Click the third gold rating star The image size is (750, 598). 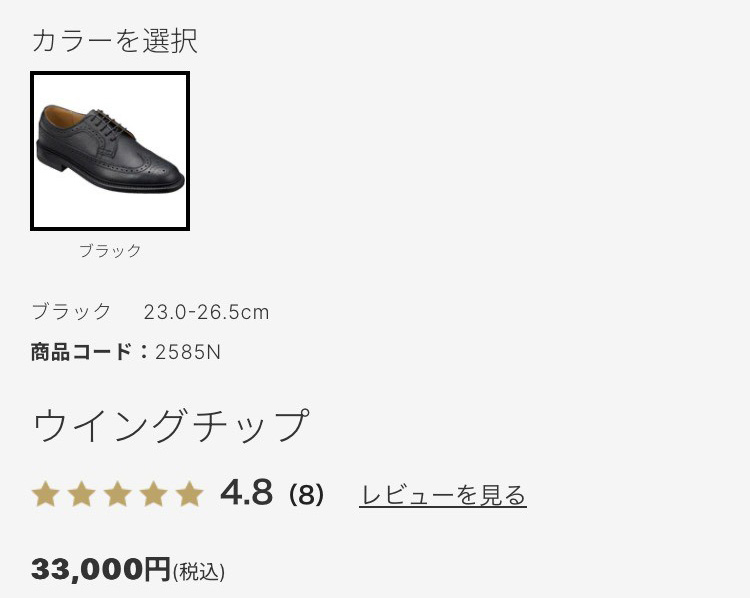point(118,494)
